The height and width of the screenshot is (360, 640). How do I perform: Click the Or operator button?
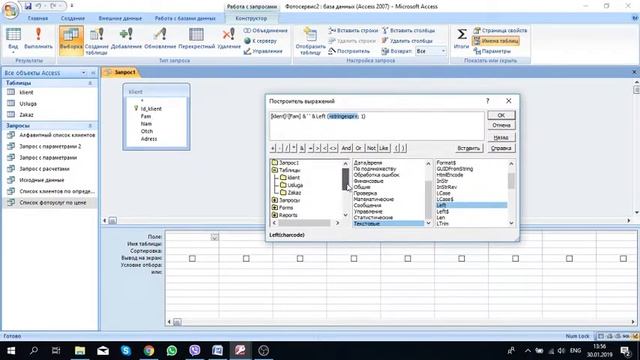click(358, 148)
